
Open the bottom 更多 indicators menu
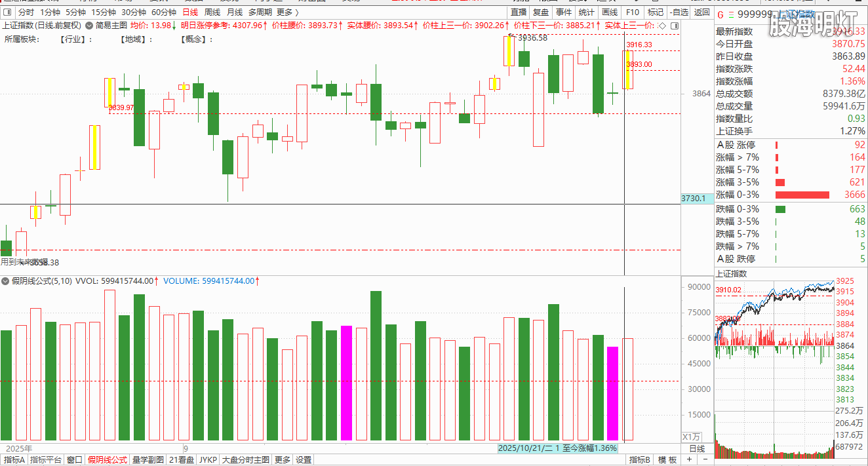283,460
